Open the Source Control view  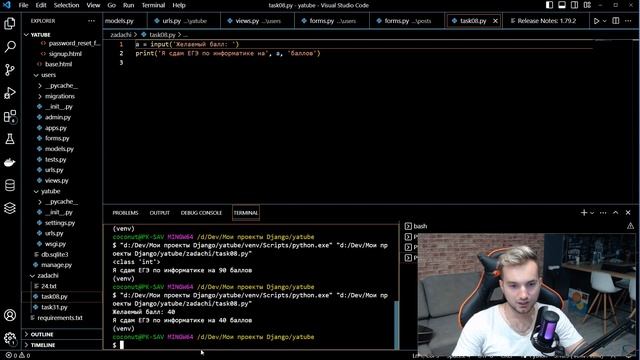tap(10, 70)
